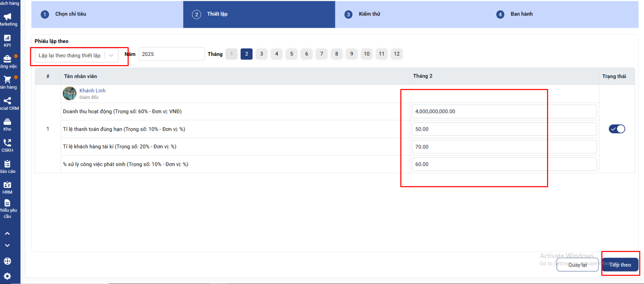Open the Công việc briefcase icon
The height and width of the screenshot is (284, 644).
pos(7,59)
